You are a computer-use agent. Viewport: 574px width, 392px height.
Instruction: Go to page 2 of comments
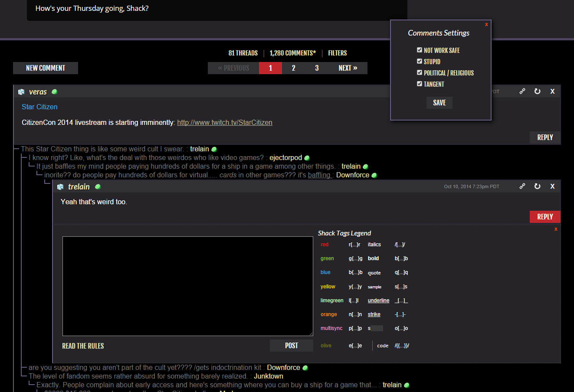(x=294, y=68)
